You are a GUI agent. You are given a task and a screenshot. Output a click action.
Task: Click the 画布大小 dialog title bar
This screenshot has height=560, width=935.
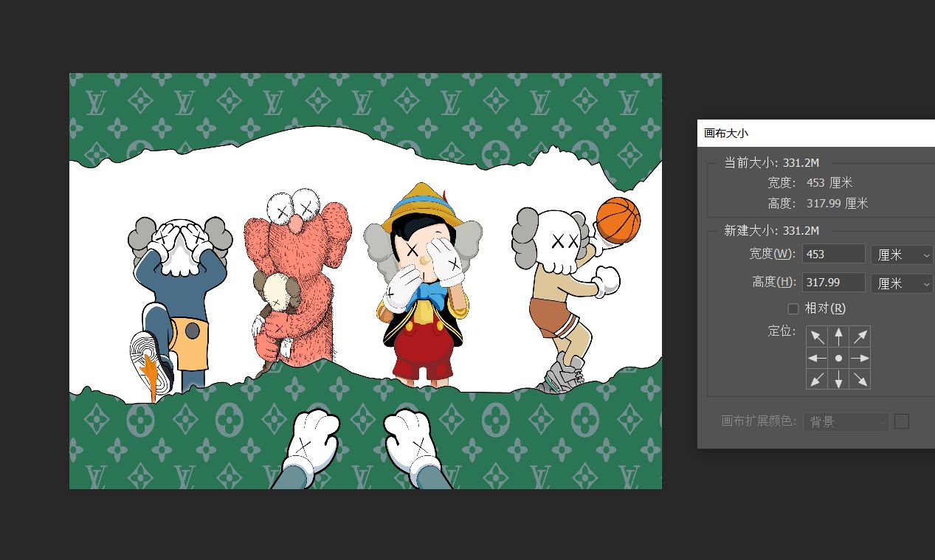point(816,133)
